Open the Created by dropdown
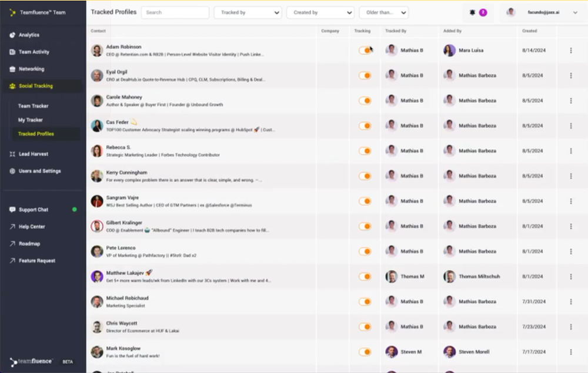 coord(320,12)
